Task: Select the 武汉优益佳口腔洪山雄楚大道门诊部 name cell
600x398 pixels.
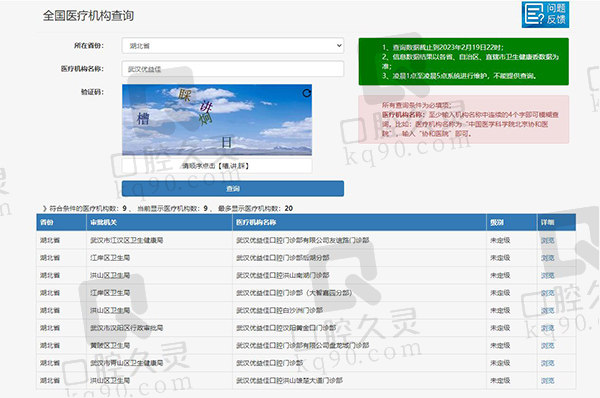Action: 359,381
